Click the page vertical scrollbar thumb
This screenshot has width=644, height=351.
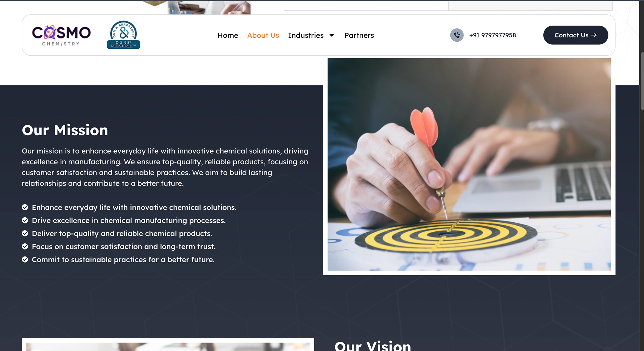pos(642,81)
